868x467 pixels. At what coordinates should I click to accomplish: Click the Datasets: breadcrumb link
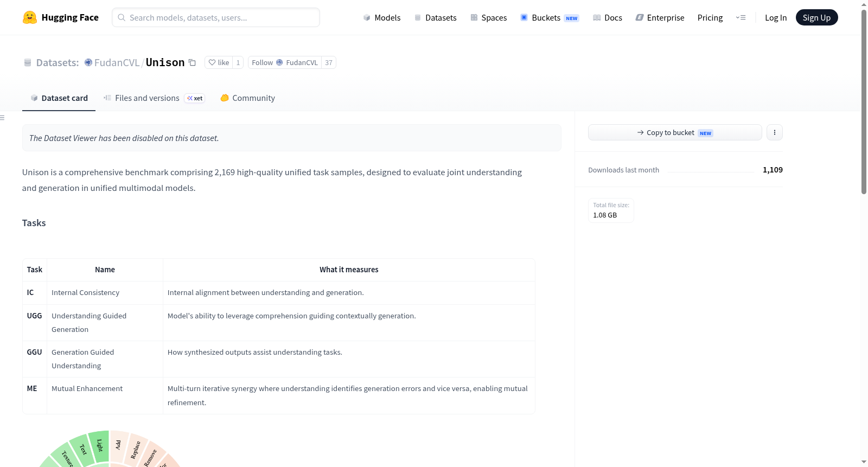pyautogui.click(x=58, y=62)
